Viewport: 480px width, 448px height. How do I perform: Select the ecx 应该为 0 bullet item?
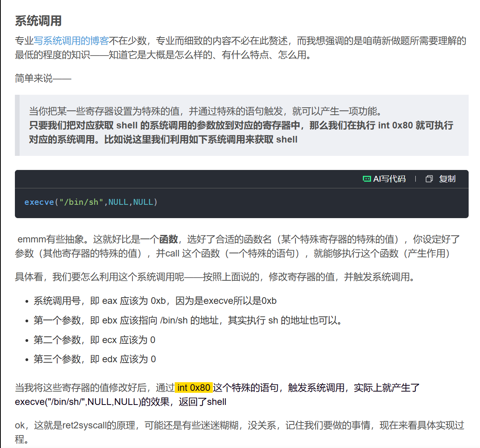coord(94,340)
